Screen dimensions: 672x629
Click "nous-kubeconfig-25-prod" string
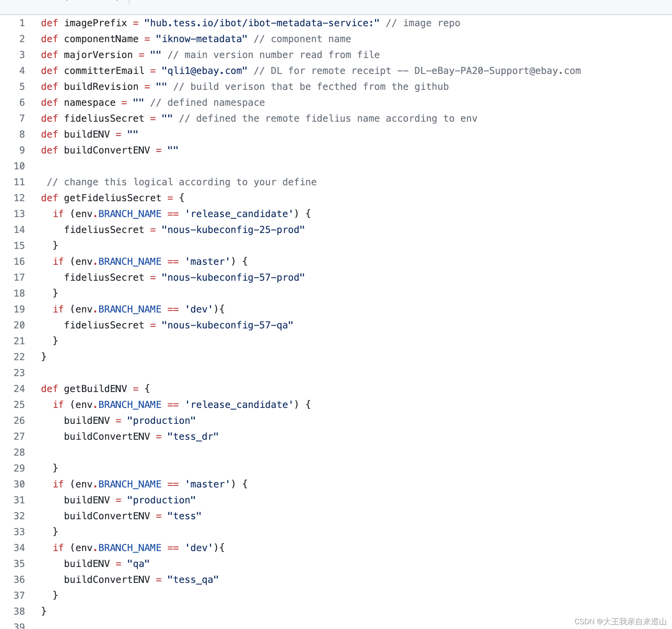pyautogui.click(x=233, y=230)
